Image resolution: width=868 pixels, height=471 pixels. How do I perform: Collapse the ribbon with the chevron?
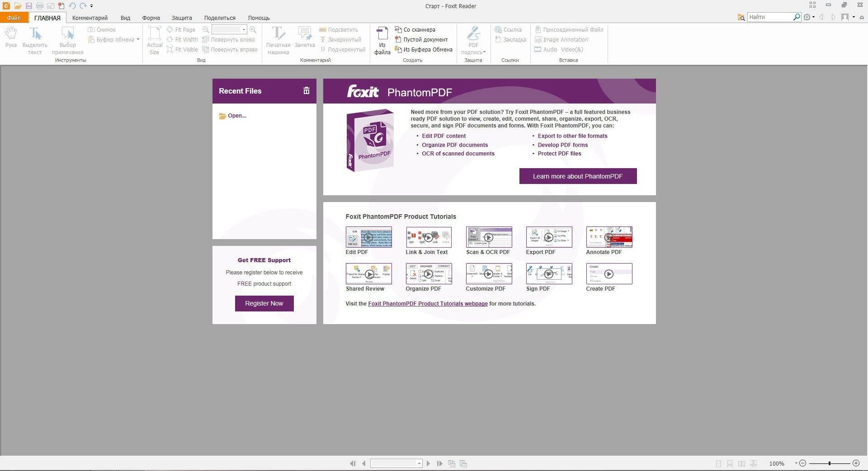(862, 17)
